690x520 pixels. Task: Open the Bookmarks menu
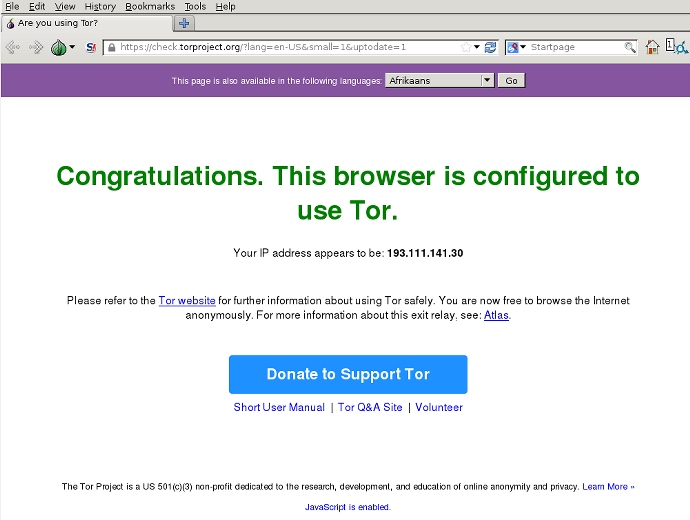click(150, 6)
